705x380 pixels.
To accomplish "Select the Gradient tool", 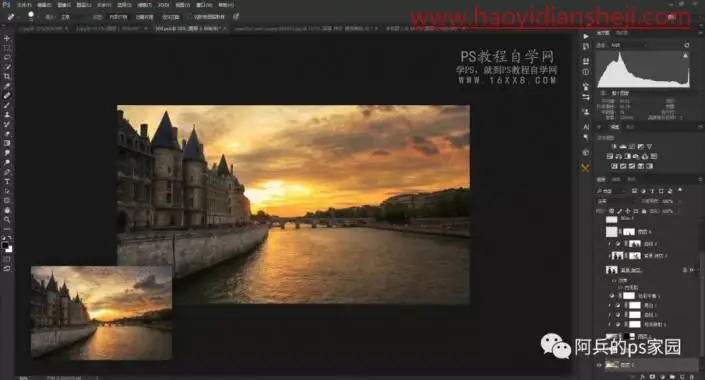I will pos(7,143).
